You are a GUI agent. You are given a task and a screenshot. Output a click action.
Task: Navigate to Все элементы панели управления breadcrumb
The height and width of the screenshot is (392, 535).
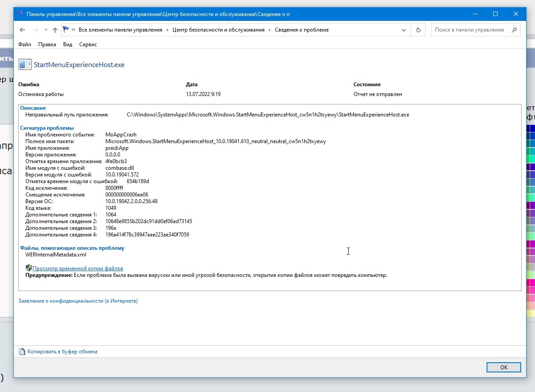pos(120,30)
